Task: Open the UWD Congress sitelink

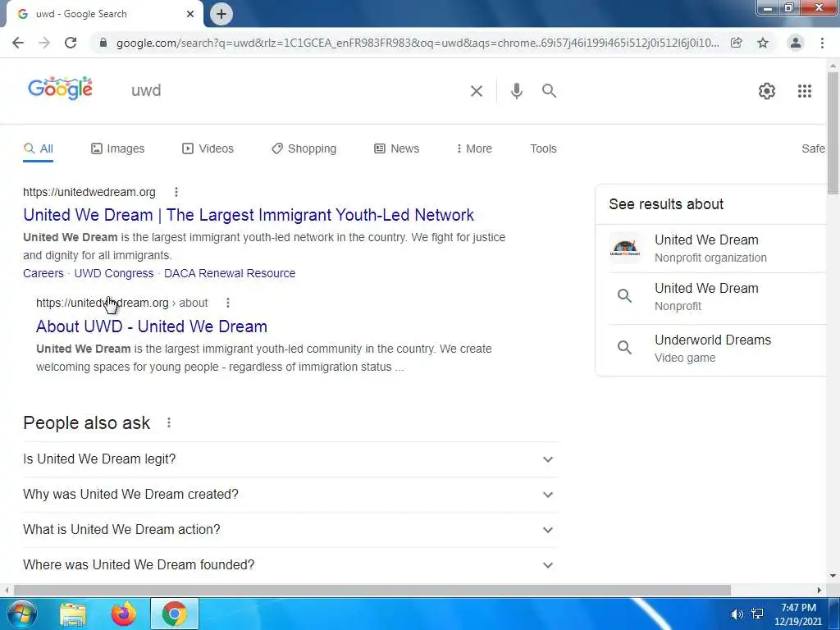Action: (x=113, y=273)
